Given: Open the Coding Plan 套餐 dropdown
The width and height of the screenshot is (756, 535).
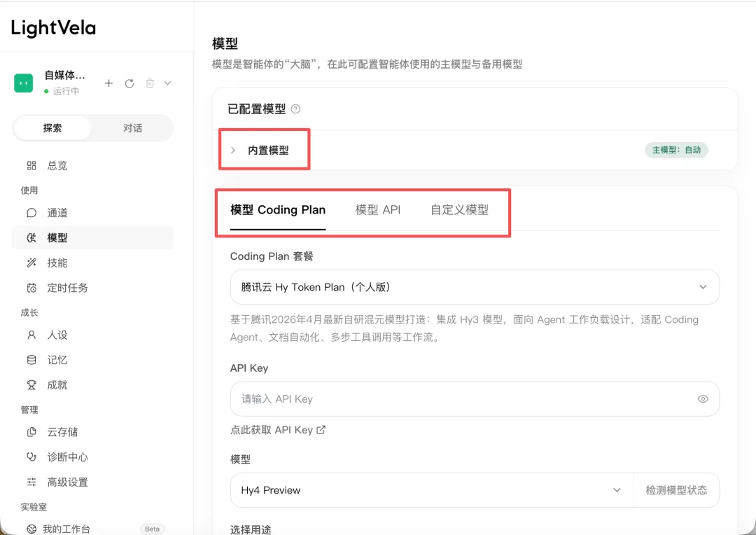Looking at the screenshot, I should coord(475,287).
